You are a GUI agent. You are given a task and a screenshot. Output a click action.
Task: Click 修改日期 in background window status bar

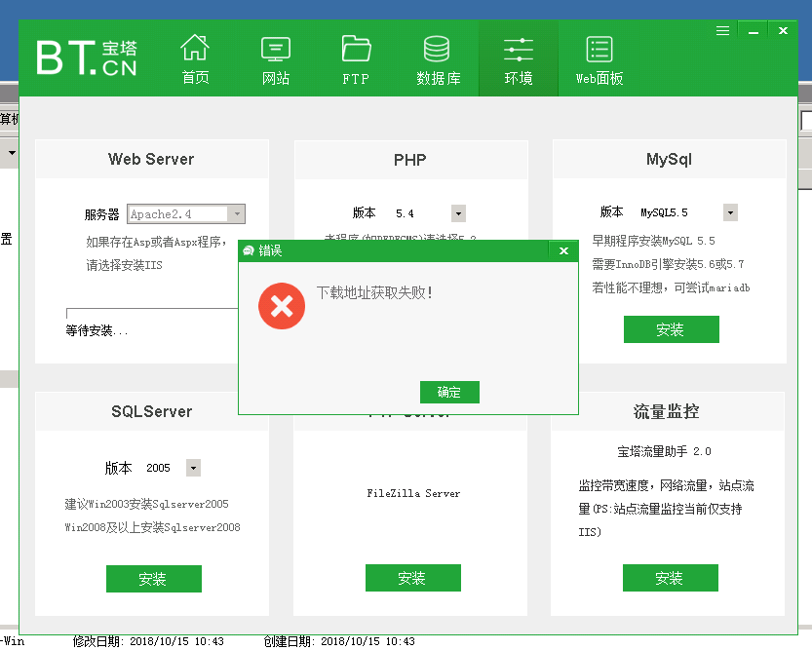(x=148, y=642)
